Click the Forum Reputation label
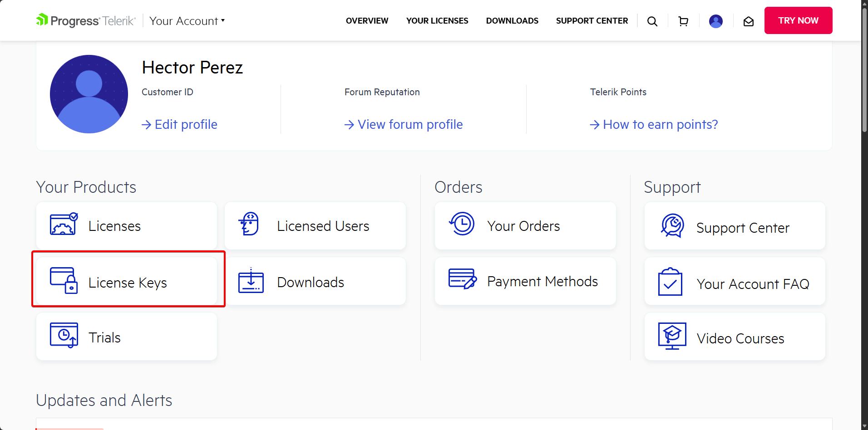868x430 pixels. pos(382,92)
